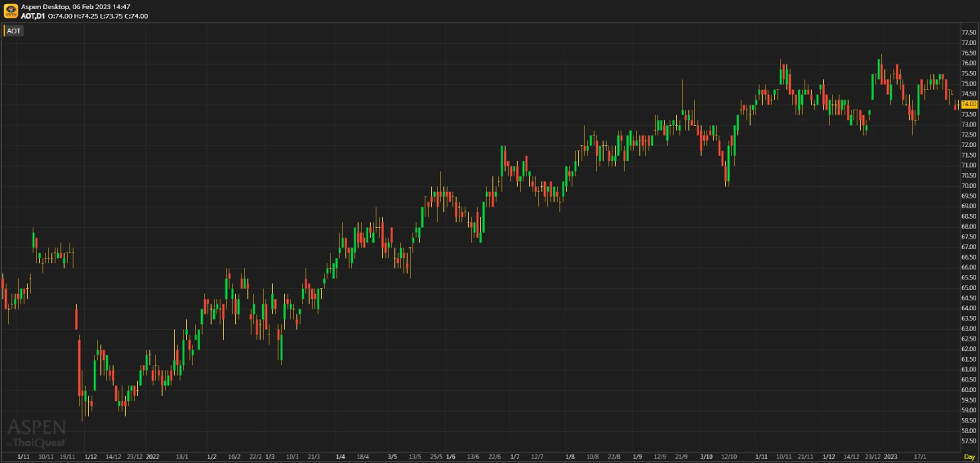Click the 72.00 price level on the price scale
This screenshot has height=463, width=980.
[969, 145]
